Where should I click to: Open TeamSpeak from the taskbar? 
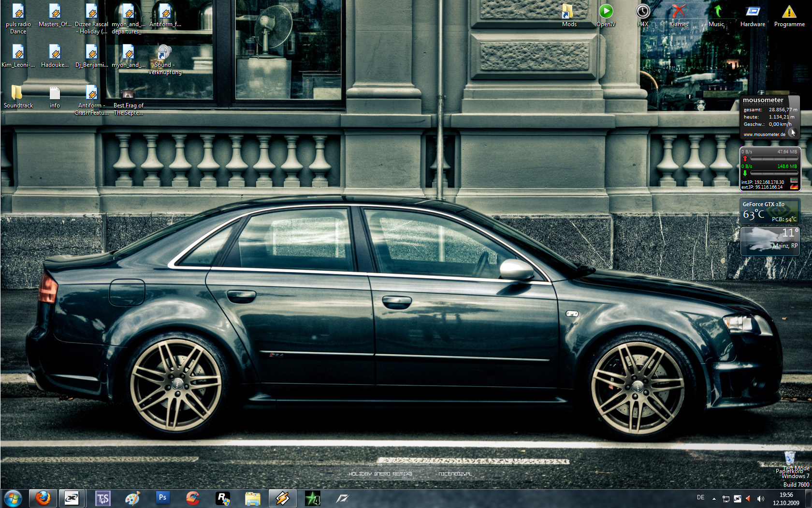click(x=102, y=498)
